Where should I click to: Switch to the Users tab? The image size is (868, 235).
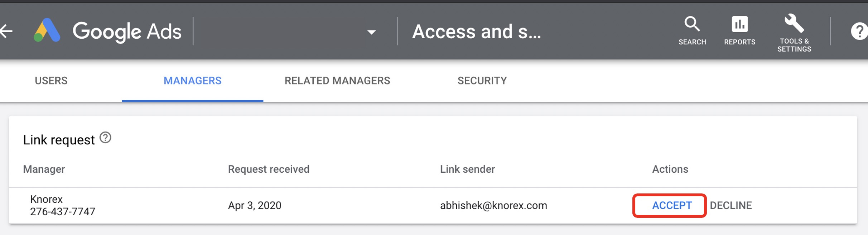pyautogui.click(x=51, y=81)
